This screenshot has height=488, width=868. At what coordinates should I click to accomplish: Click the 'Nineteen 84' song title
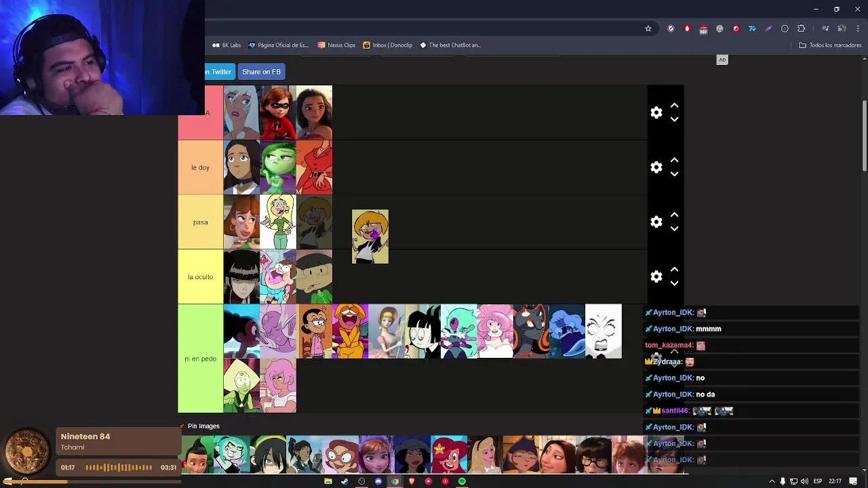85,436
